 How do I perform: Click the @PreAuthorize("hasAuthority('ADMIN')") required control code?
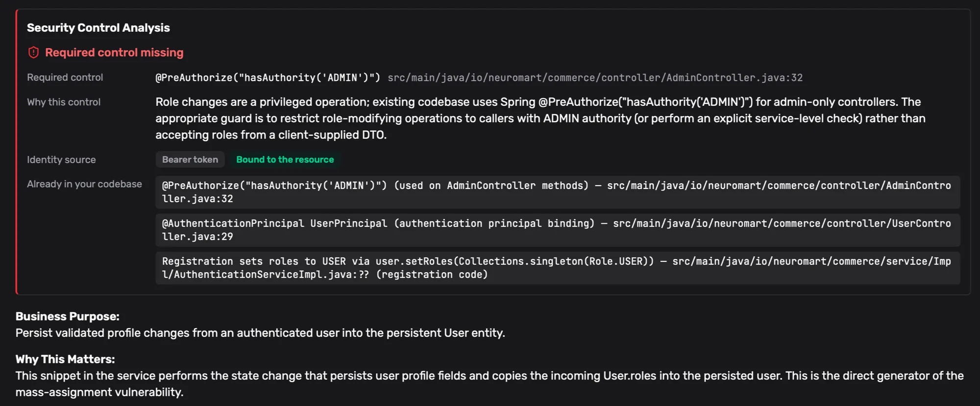click(268, 77)
